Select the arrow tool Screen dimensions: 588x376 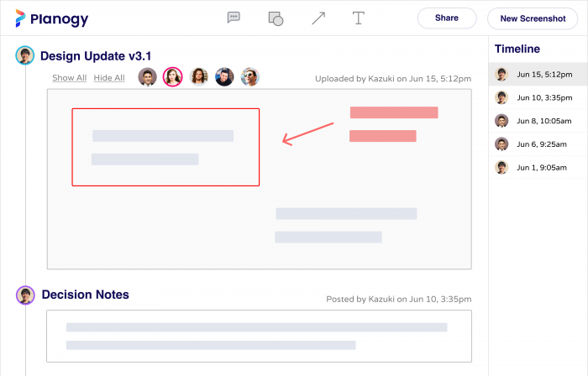click(318, 18)
